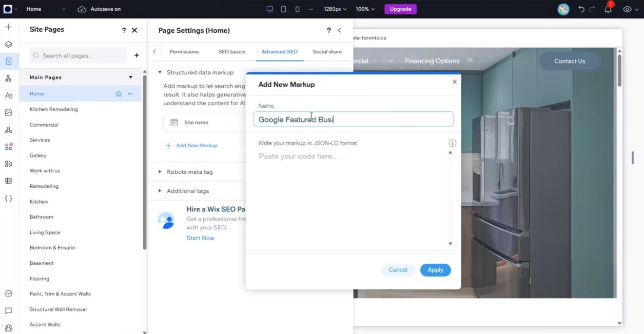Screen dimensions: 644x334
Task: Click Cancel in Add New Markup
Action: 398,270
